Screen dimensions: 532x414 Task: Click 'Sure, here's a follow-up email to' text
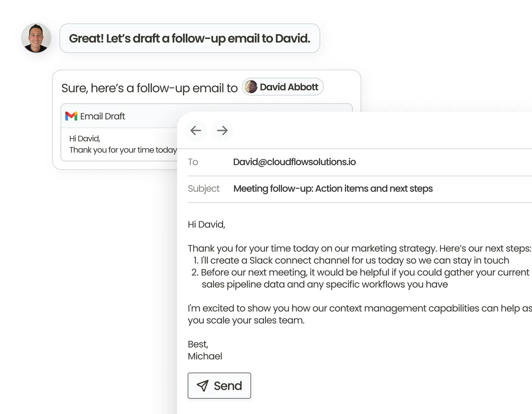pyautogui.click(x=150, y=88)
